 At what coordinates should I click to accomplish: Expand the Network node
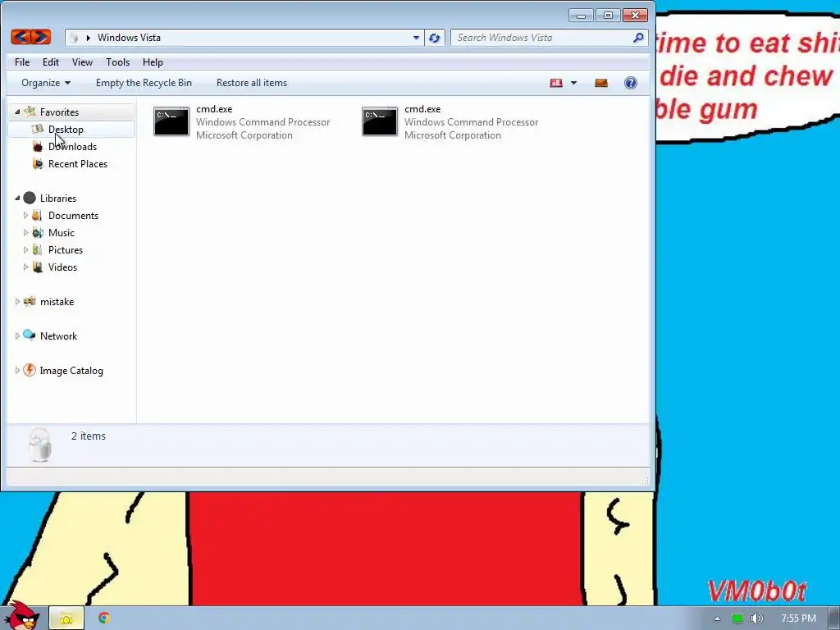(17, 336)
